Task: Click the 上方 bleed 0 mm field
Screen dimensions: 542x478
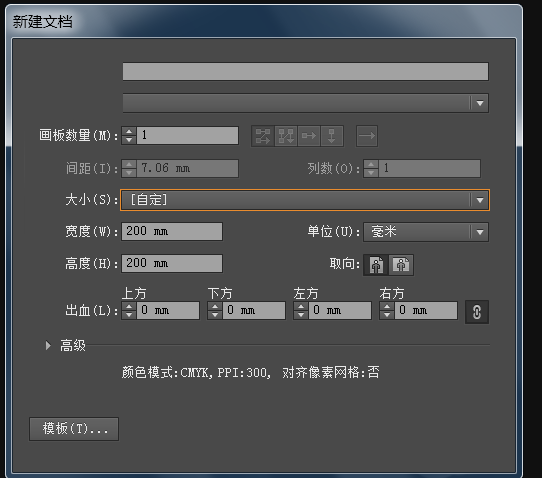Action: pyautogui.click(x=168, y=310)
